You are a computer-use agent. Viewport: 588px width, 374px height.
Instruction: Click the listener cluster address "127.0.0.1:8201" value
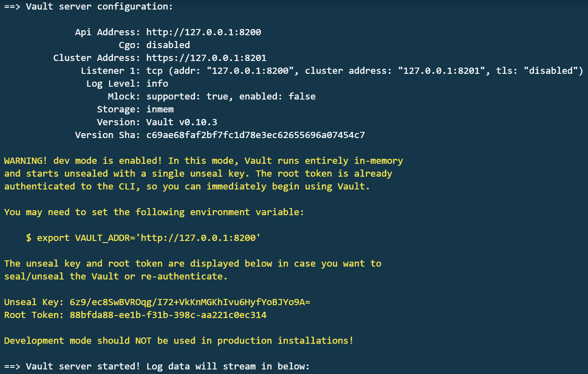[x=441, y=71]
